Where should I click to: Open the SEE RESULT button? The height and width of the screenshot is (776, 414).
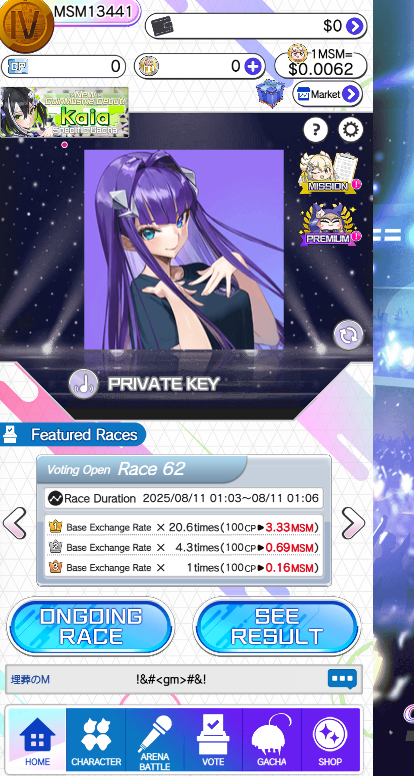click(277, 627)
